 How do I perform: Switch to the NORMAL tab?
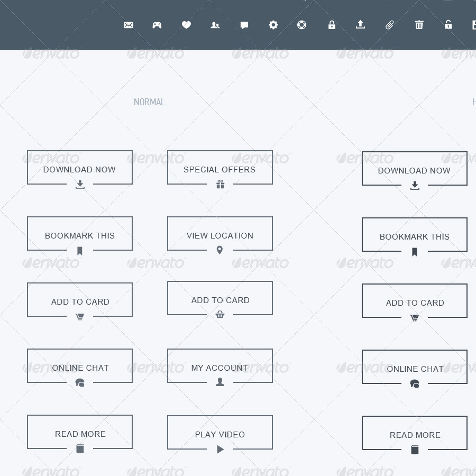pyautogui.click(x=150, y=102)
